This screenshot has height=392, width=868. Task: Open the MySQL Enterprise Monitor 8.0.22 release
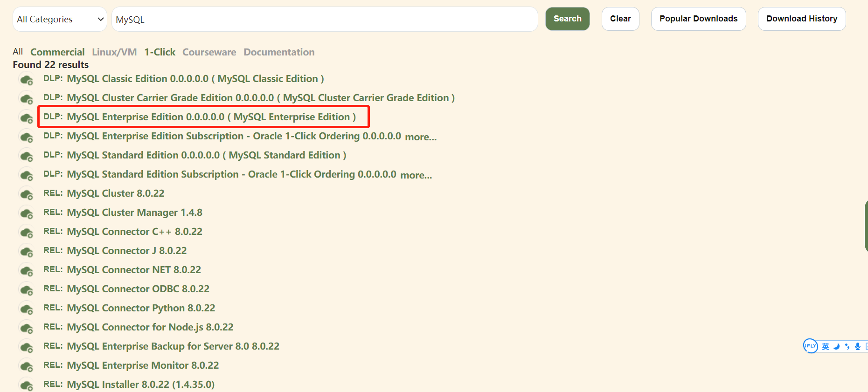pyautogui.click(x=143, y=365)
